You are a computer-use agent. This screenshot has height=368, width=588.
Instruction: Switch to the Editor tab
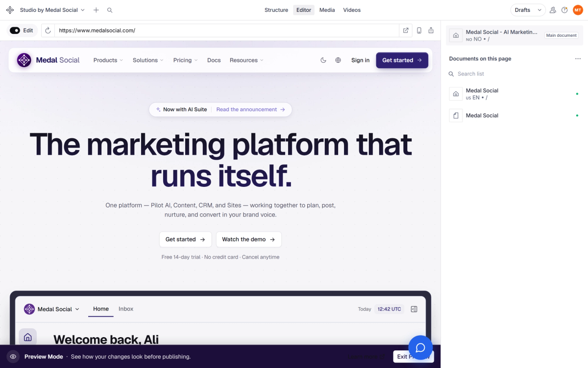point(304,10)
